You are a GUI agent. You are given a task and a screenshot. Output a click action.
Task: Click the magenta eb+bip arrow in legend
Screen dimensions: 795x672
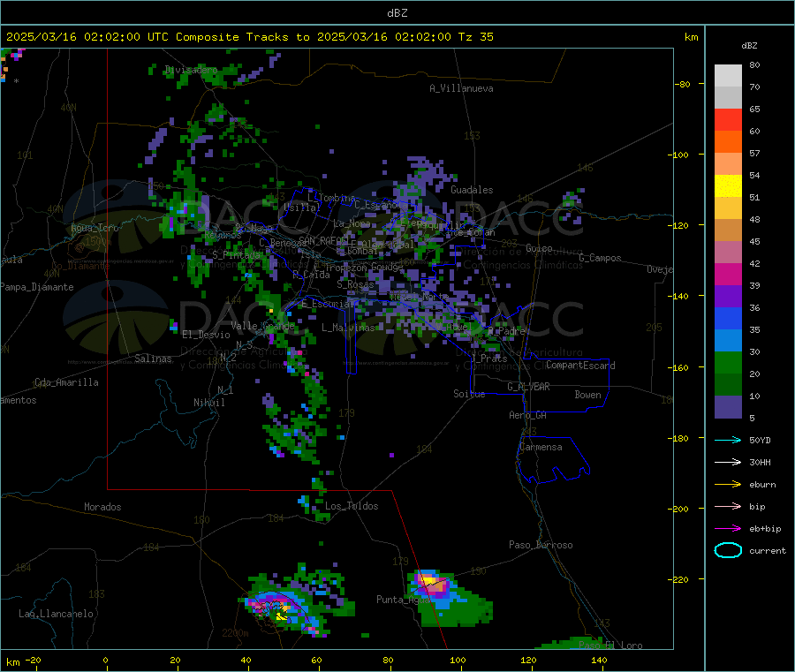[x=728, y=528]
